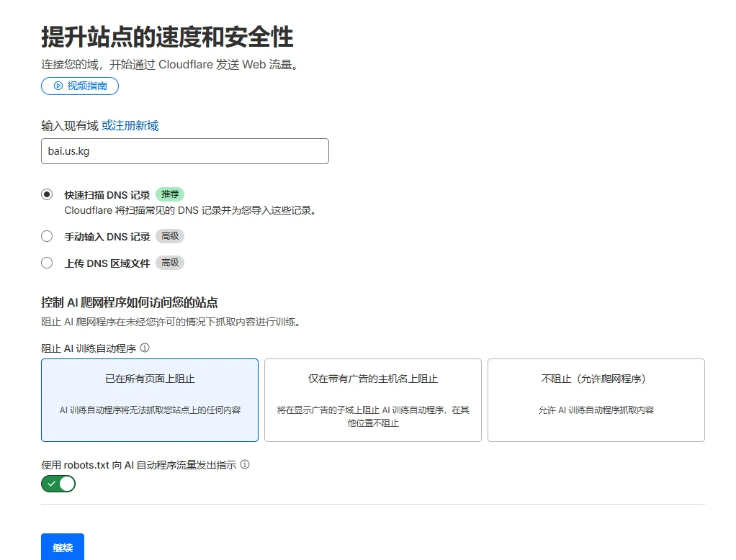The width and height of the screenshot is (736, 560).
Task: Choose the 仅在带有广告的主机名上阻止 card
Action: click(372, 399)
